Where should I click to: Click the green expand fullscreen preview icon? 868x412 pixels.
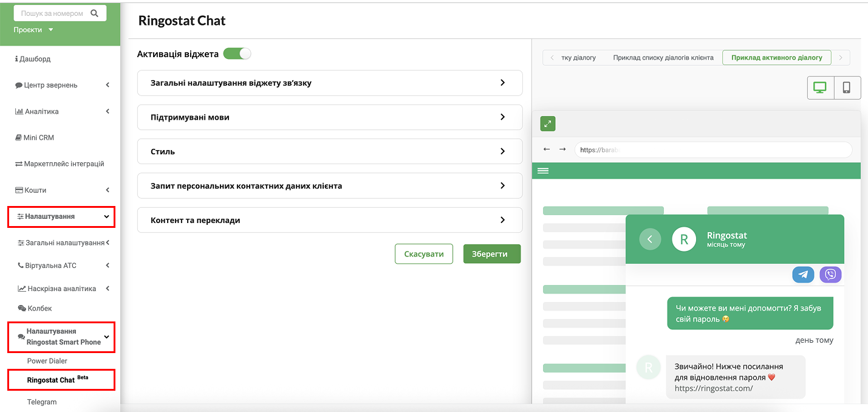point(548,124)
